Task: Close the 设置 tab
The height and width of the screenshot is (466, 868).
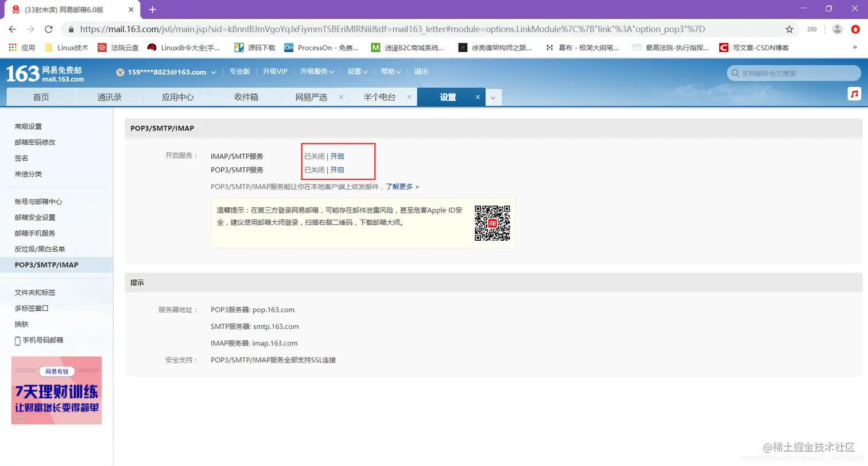Action: coord(478,97)
